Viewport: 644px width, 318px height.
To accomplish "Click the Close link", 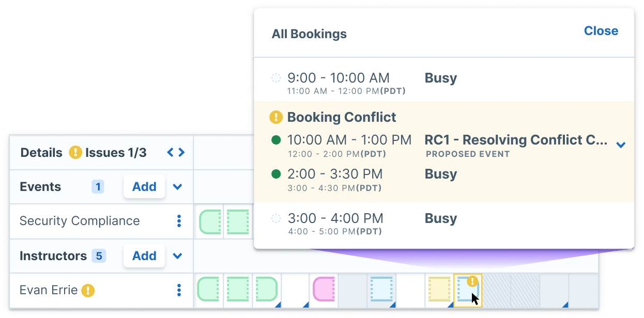I will [x=601, y=30].
